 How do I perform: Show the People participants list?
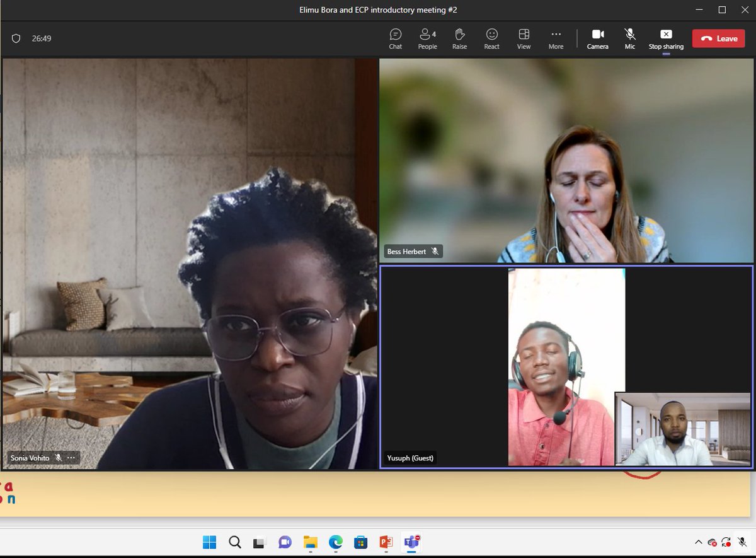click(x=427, y=38)
